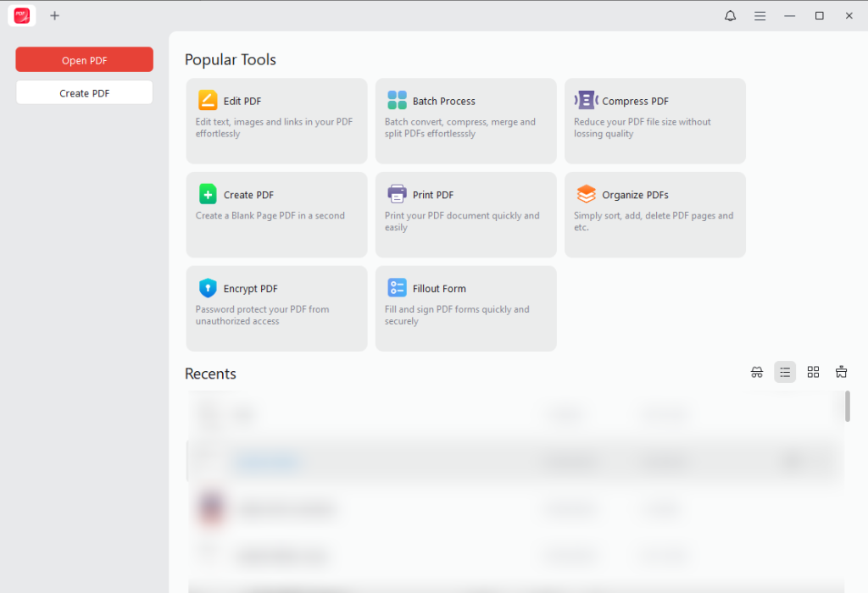Image resolution: width=868 pixels, height=593 pixels.
Task: Click the Encrypt PDF shield icon
Action: tap(208, 288)
